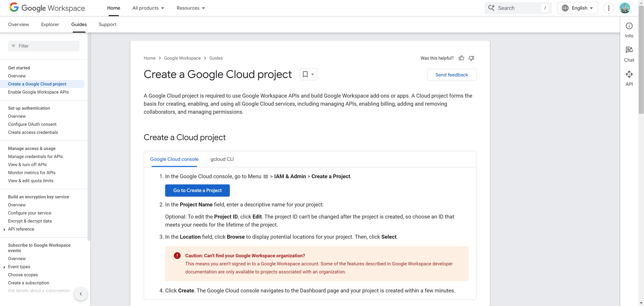Click the sidebar navigation scrollbar
The image size is (644, 306).
tap(89, 137)
